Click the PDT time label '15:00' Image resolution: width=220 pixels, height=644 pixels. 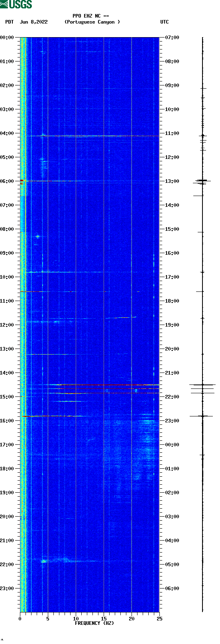tap(7, 397)
